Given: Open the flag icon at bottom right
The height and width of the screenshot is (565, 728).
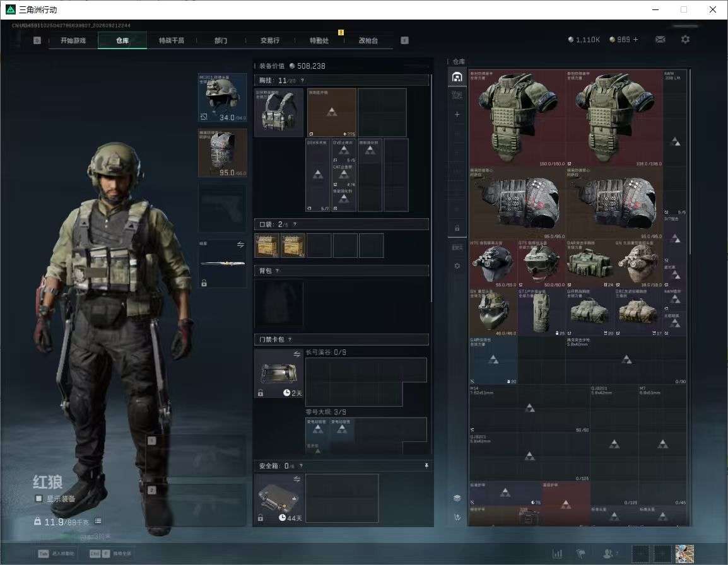Looking at the screenshot, I should click(581, 554).
